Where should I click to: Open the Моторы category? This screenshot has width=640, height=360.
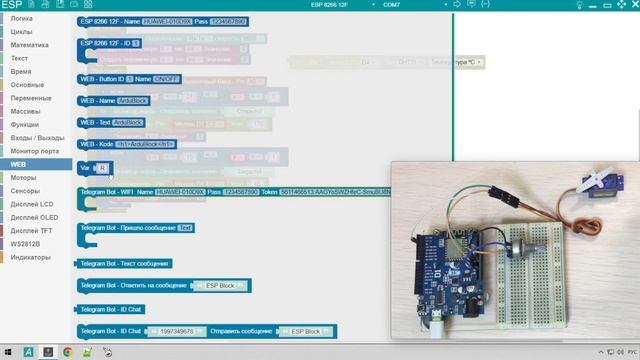pyautogui.click(x=23, y=178)
